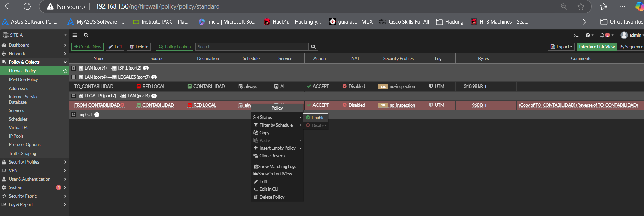This screenshot has width=644, height=216.
Task: Expand the Implicit policy section
Action: pyautogui.click(x=74, y=115)
